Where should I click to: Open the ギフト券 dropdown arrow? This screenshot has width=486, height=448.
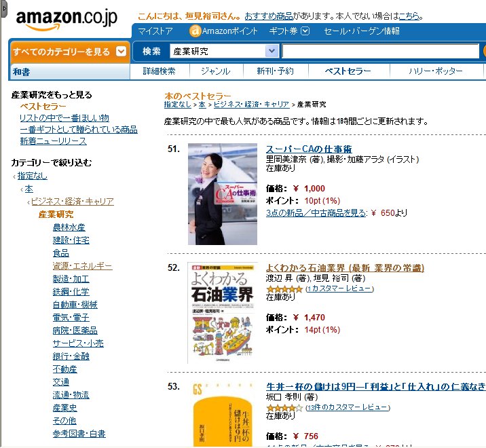click(305, 31)
